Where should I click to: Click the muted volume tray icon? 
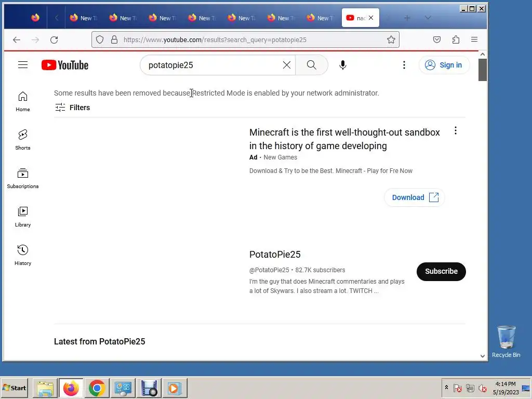coord(482,388)
